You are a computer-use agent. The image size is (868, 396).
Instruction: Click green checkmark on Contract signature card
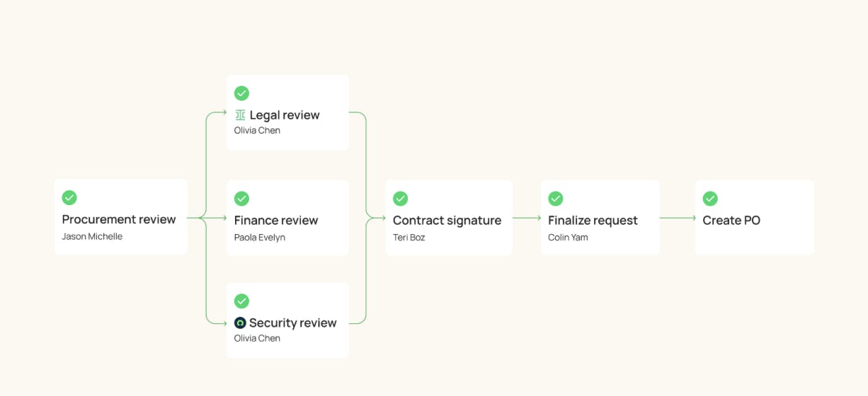[x=400, y=199]
